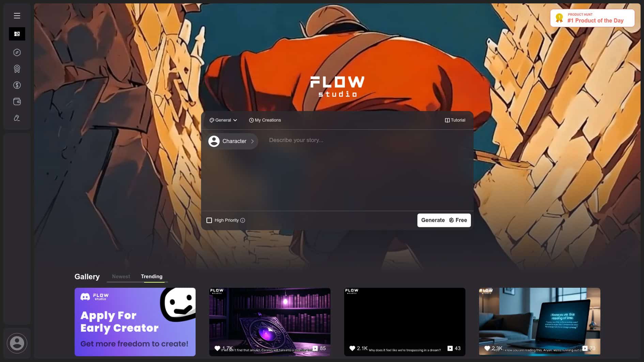The image size is (644, 362).
Task: Open My Creations
Action: [265, 120]
